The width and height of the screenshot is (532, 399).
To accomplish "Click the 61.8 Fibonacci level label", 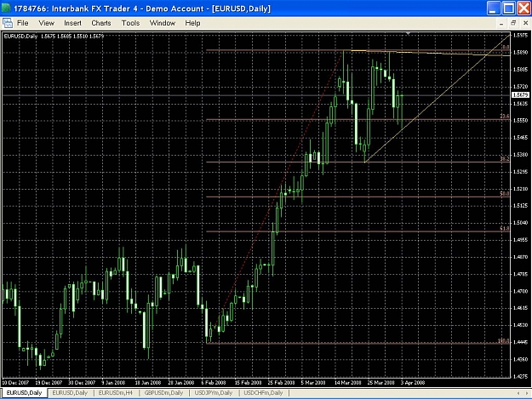I will tap(505, 229).
